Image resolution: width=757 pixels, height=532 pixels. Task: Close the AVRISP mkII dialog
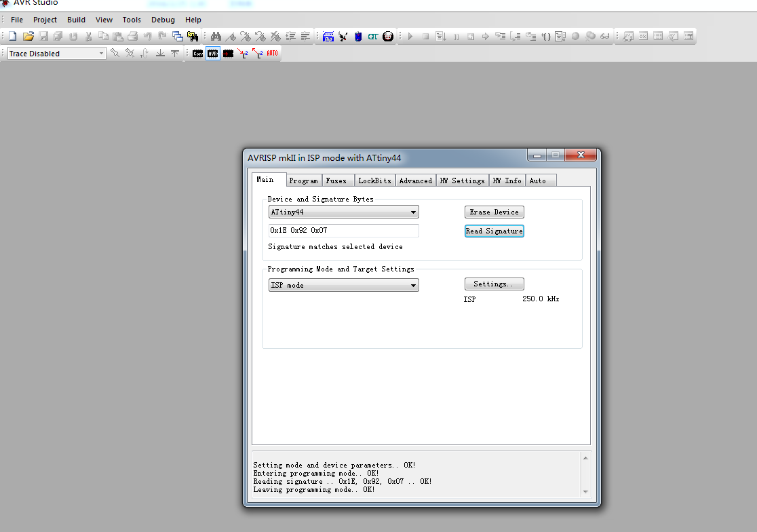pyautogui.click(x=581, y=155)
